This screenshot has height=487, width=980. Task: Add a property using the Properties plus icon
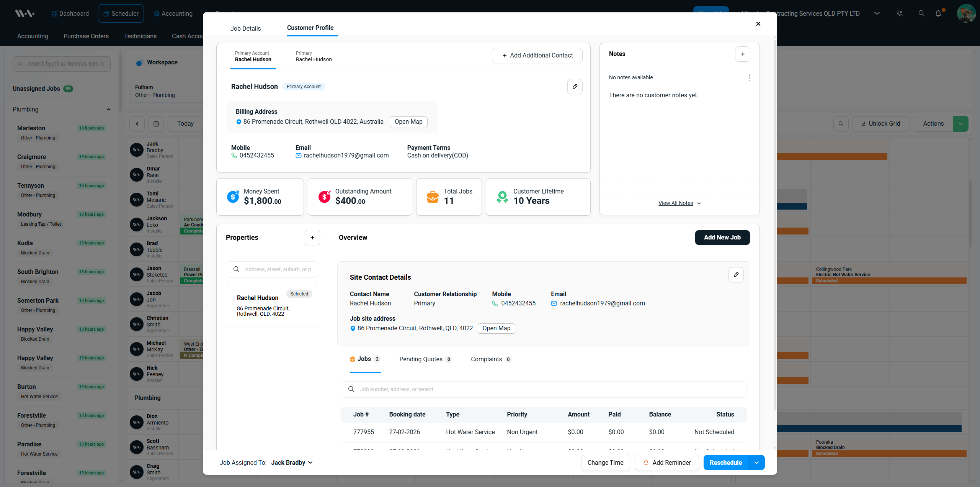coord(312,238)
